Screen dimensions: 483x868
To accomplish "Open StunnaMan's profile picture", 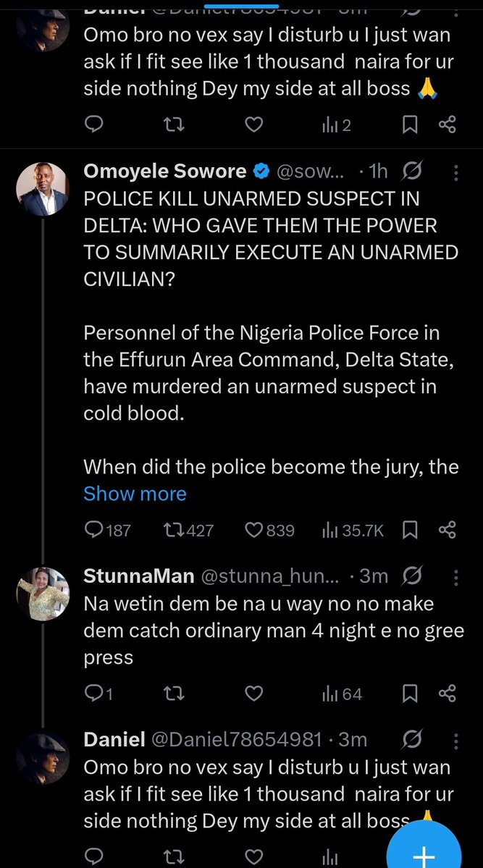I will (x=42, y=594).
